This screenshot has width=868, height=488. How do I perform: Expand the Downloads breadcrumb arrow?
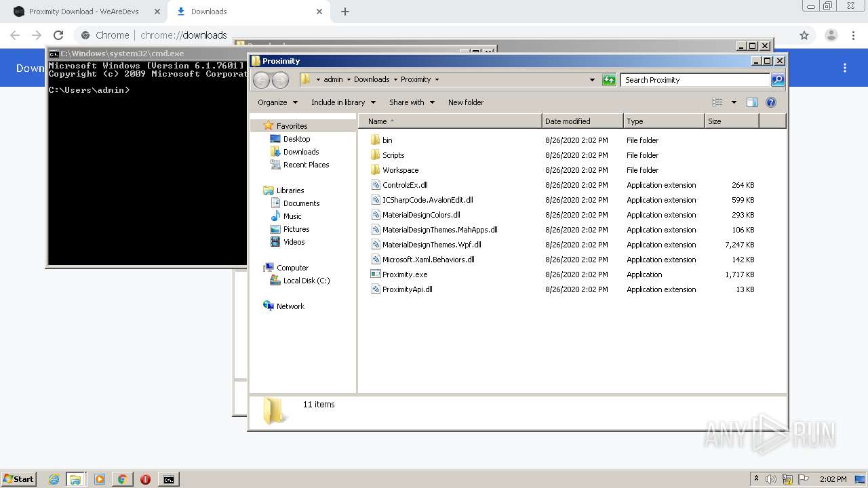point(395,80)
